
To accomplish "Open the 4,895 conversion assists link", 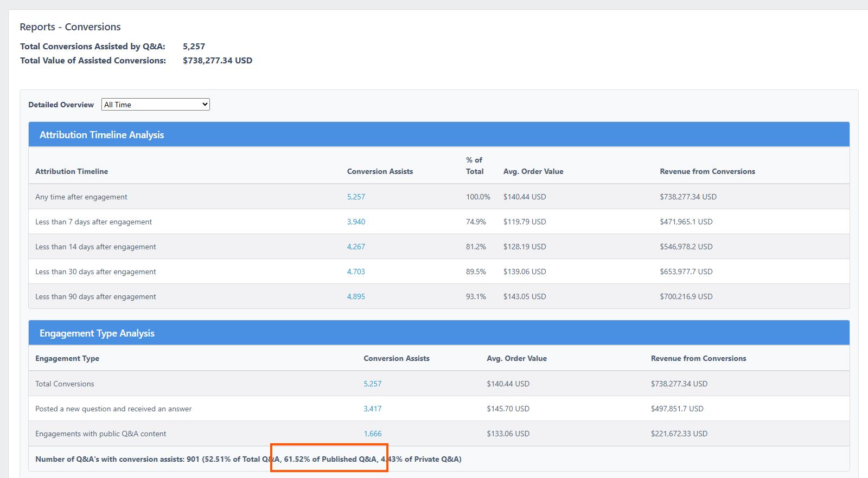I will [356, 296].
